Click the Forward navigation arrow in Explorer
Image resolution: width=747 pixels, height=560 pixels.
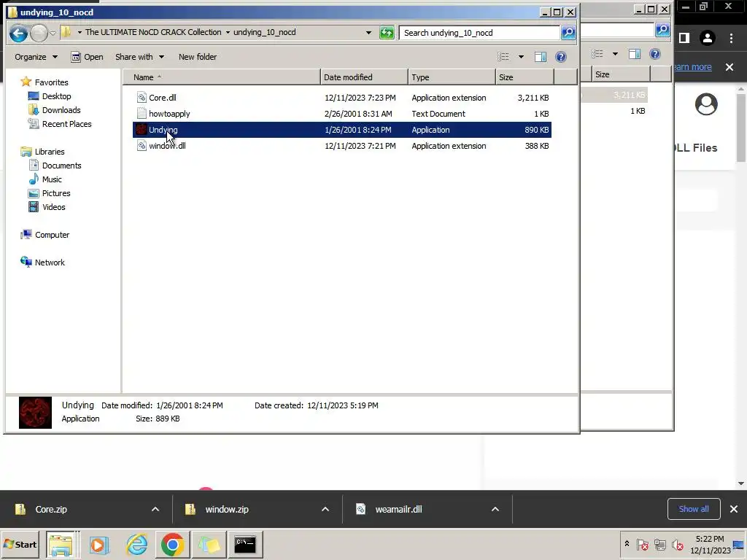(39, 34)
